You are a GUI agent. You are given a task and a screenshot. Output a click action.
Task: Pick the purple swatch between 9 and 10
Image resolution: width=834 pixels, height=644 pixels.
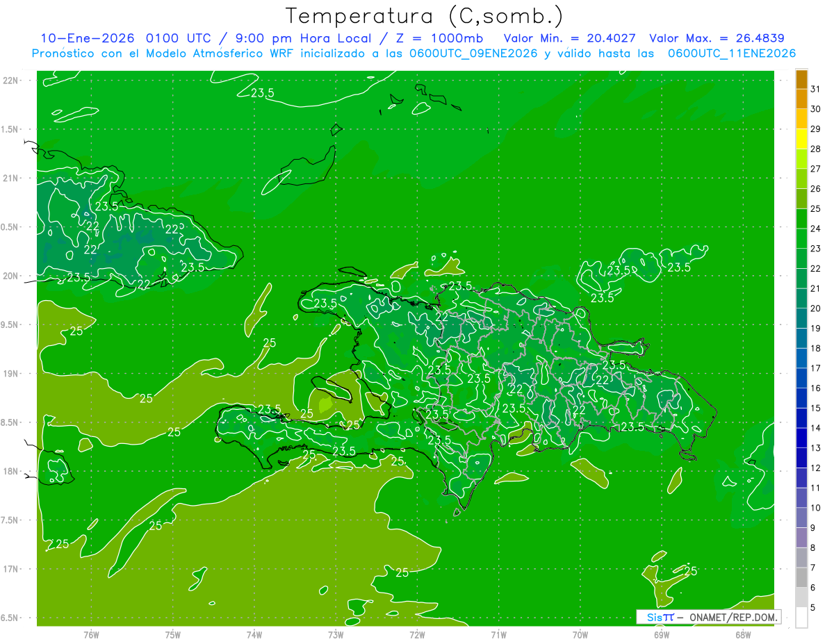(801, 518)
